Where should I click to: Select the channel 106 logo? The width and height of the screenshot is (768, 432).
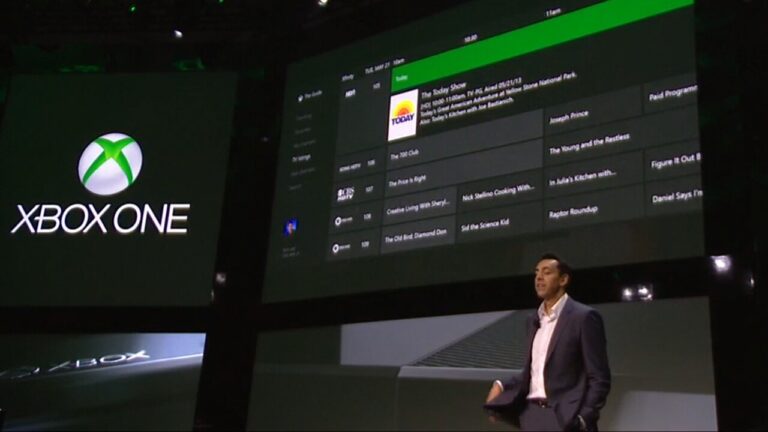[x=350, y=167]
